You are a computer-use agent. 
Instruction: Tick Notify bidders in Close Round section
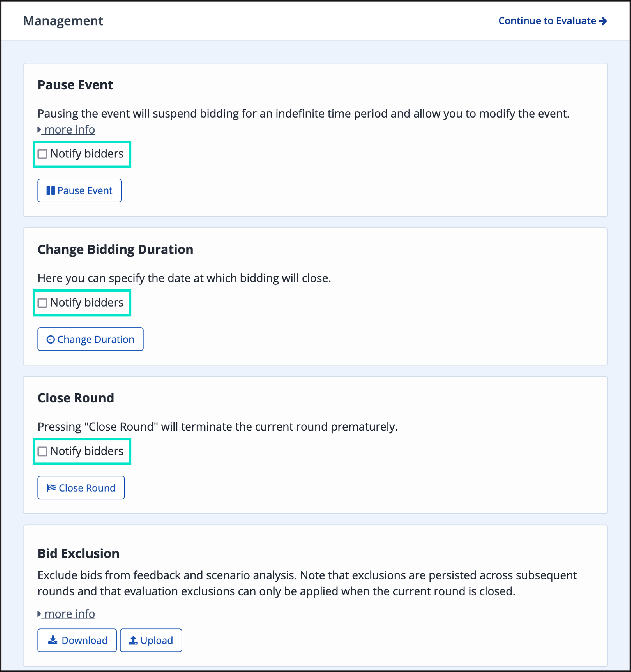(x=42, y=451)
